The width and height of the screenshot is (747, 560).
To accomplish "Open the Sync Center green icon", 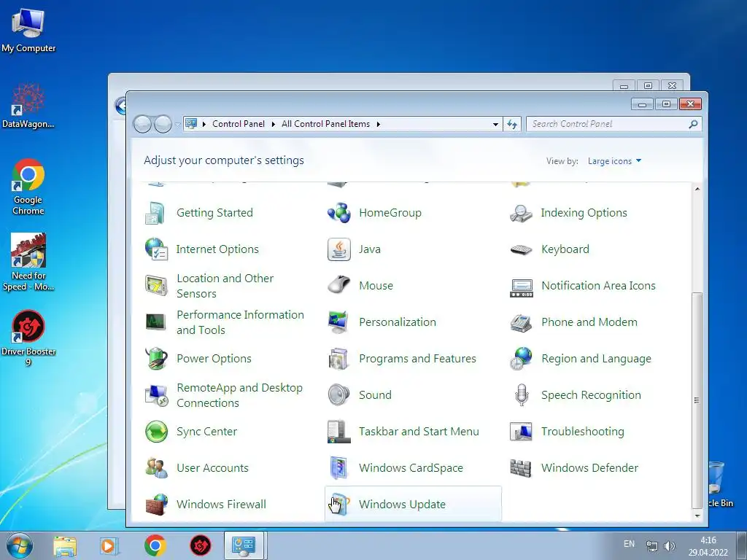I will [x=156, y=432].
